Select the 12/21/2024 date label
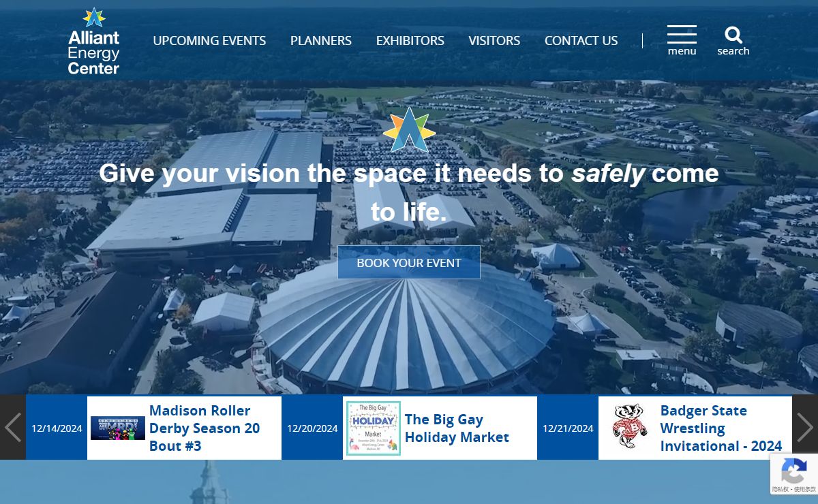The height and width of the screenshot is (504, 818). [568, 428]
